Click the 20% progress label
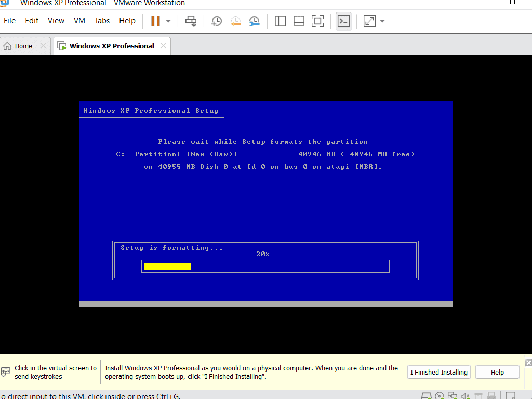This screenshot has width=532, height=399. (263, 254)
